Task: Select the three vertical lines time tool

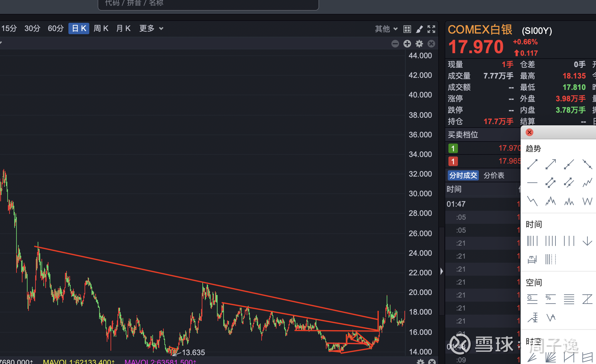Action: pyautogui.click(x=569, y=241)
